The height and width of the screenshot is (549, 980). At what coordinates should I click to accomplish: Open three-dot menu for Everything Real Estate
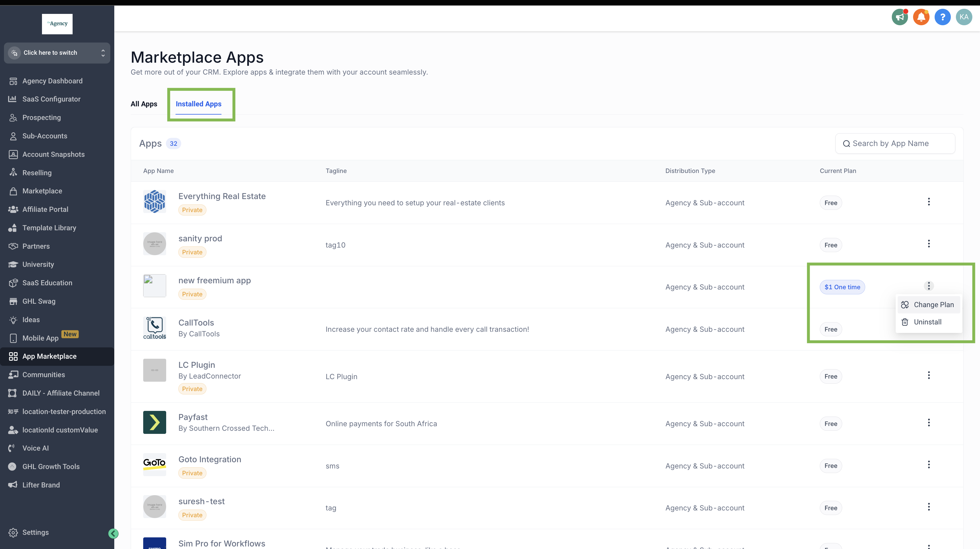click(x=928, y=202)
